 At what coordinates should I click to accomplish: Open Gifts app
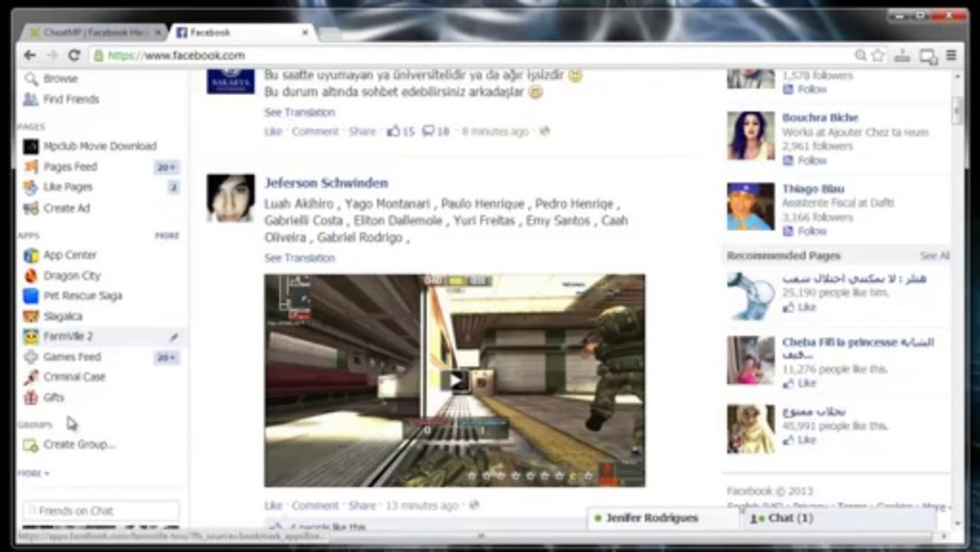click(x=54, y=397)
